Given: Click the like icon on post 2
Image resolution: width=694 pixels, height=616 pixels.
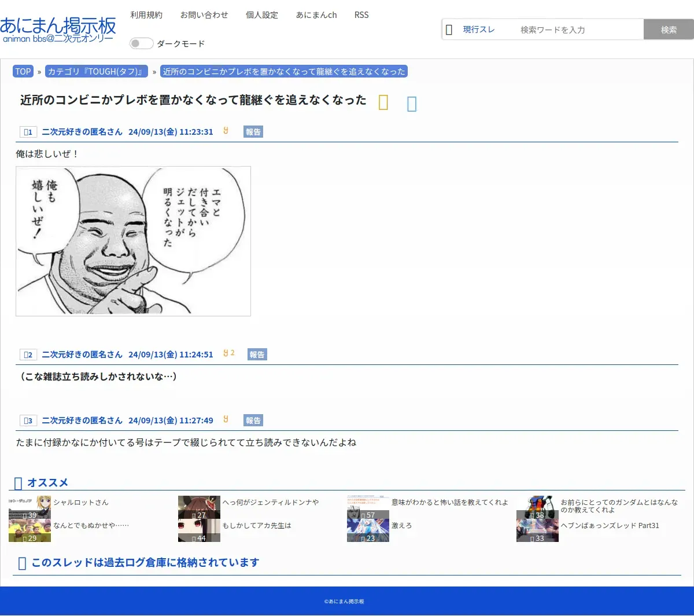Looking at the screenshot, I should [226, 353].
